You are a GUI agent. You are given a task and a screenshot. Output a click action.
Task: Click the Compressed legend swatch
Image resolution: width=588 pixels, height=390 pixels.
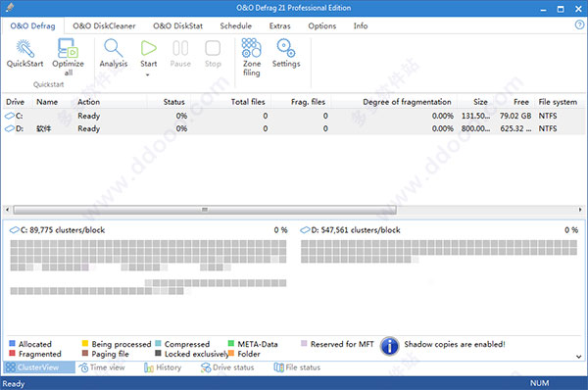(158, 344)
